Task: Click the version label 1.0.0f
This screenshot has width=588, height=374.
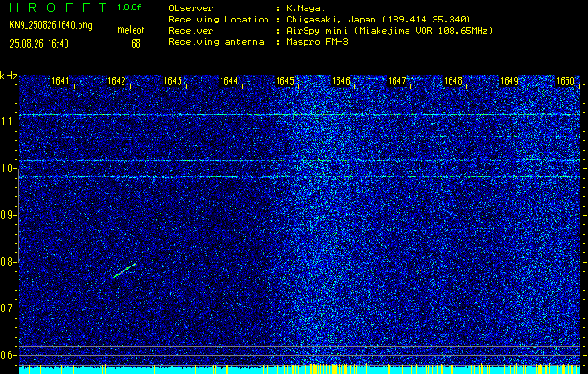Action: [129, 7]
